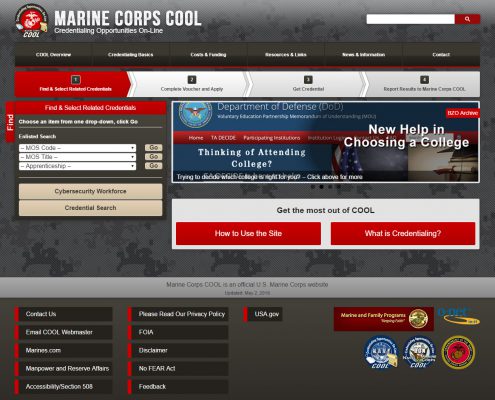This screenshot has height=400, width=495.
Task: Click the Marine and Family Programs banner
Action: point(384,319)
